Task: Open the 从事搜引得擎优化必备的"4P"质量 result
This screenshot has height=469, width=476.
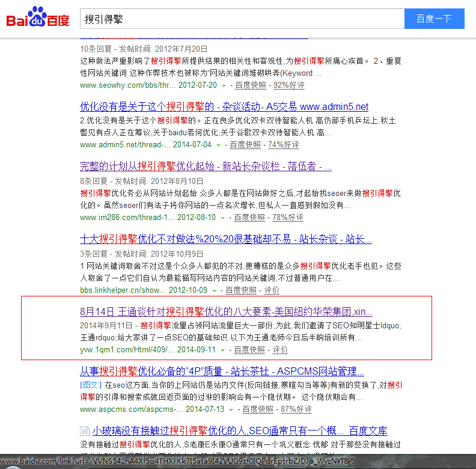Action: coord(222,371)
